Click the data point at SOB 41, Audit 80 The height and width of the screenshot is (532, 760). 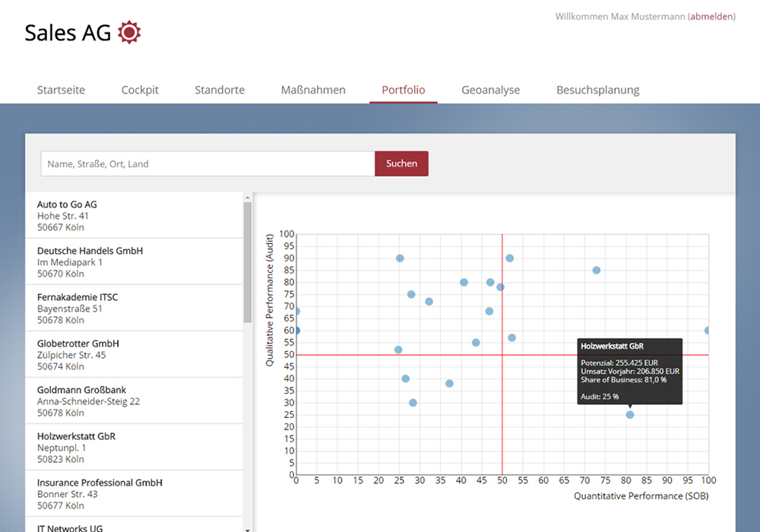[x=464, y=283]
